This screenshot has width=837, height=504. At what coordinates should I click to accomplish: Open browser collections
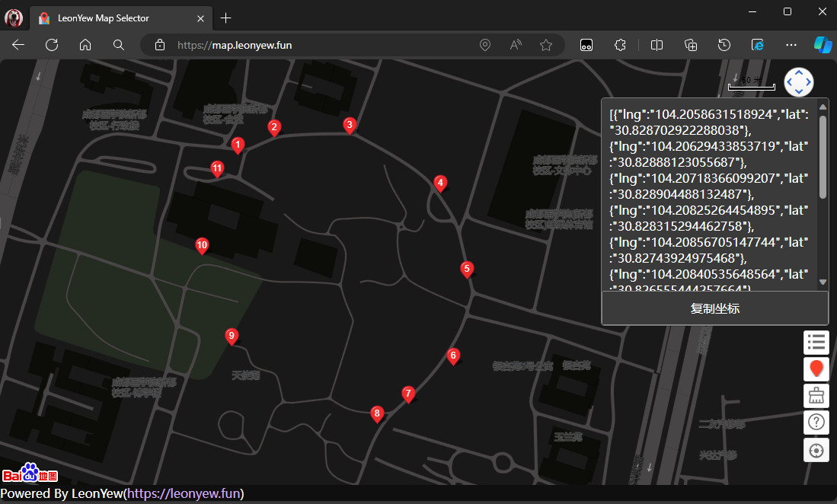click(691, 46)
